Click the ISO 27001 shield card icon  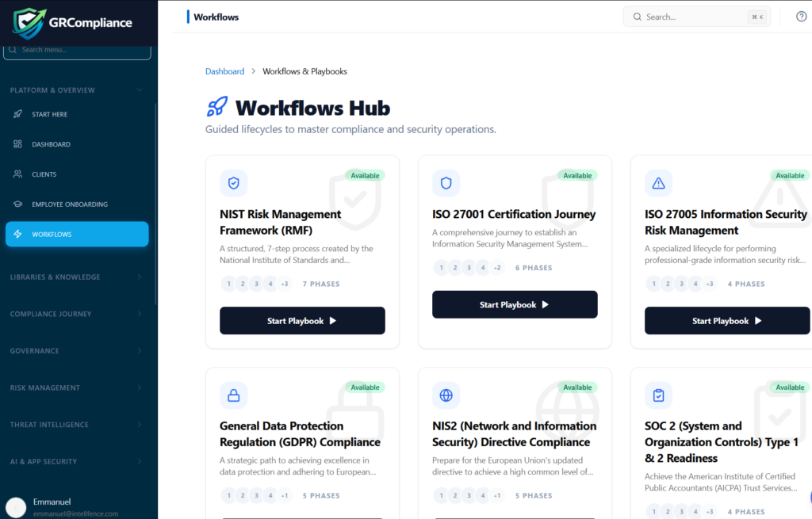point(446,183)
